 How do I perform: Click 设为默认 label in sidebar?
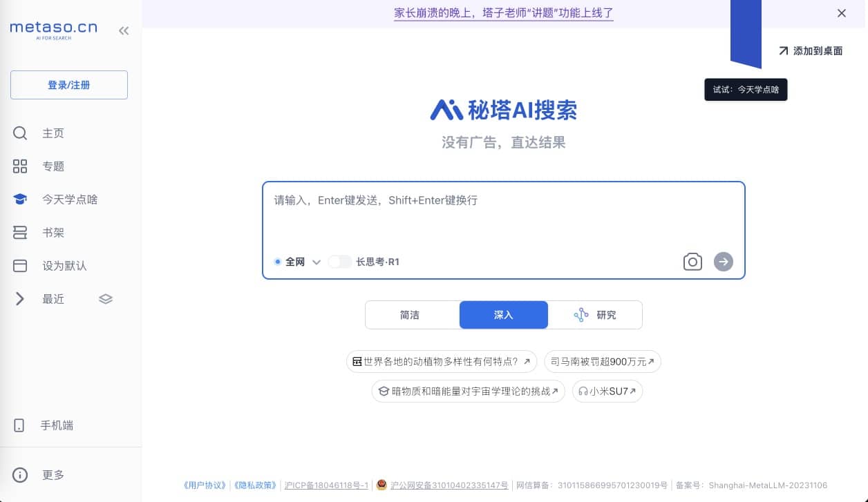point(64,266)
